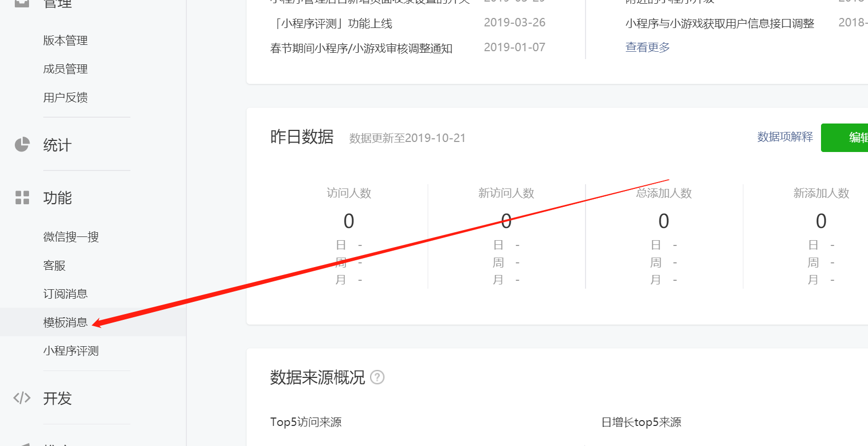Select 客服 in the sidebar

click(x=54, y=265)
